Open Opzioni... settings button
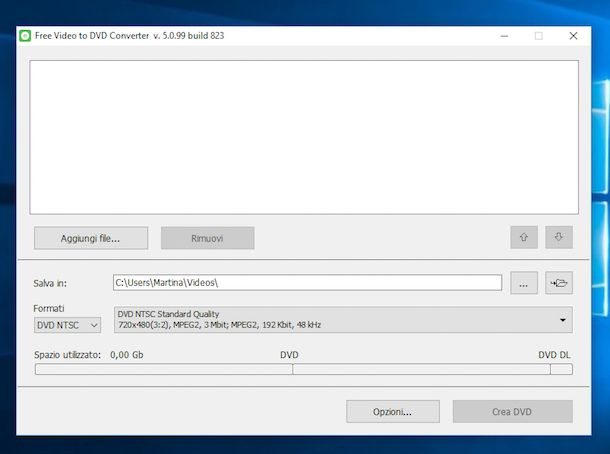Screen dimensions: 610x454 click(393, 412)
